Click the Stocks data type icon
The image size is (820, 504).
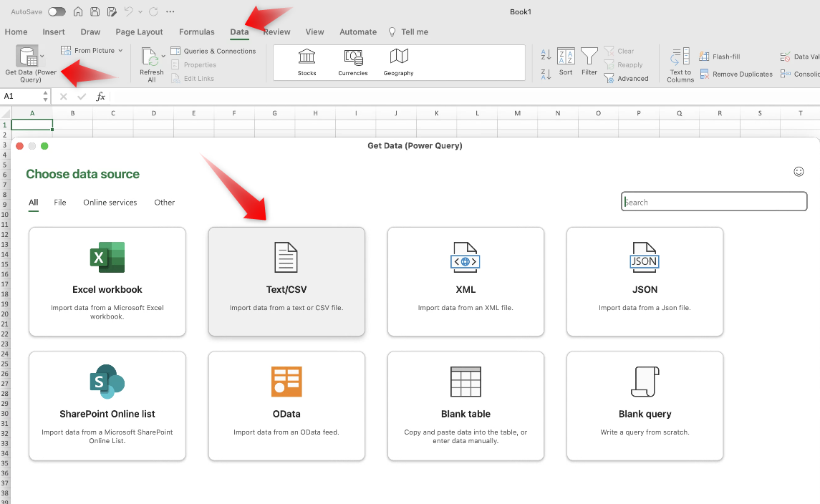307,57
